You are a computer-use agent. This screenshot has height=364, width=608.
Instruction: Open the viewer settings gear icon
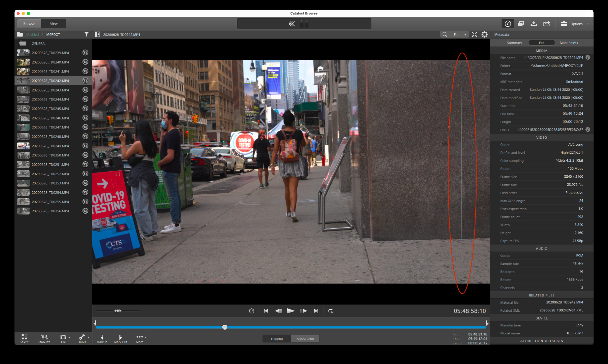(x=485, y=34)
